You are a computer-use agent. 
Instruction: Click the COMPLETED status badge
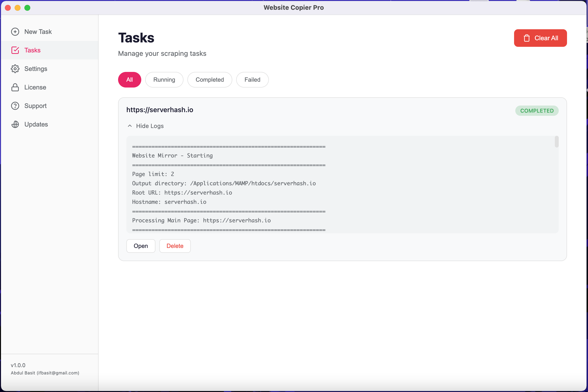click(x=537, y=111)
